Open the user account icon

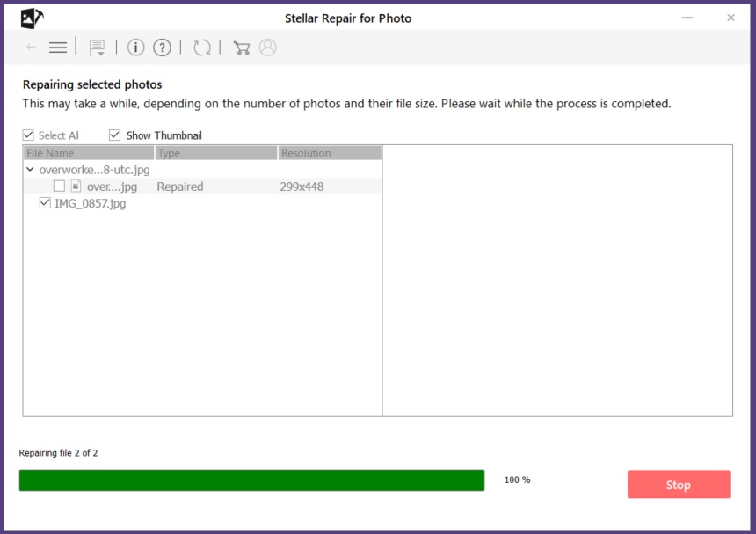[x=267, y=48]
